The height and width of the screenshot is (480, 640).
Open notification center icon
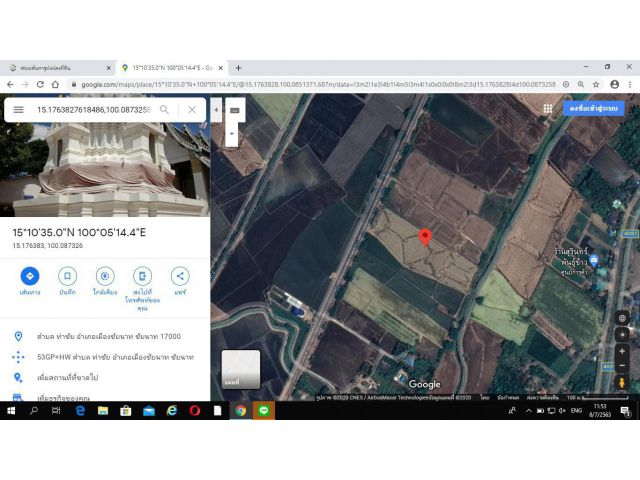click(625, 411)
